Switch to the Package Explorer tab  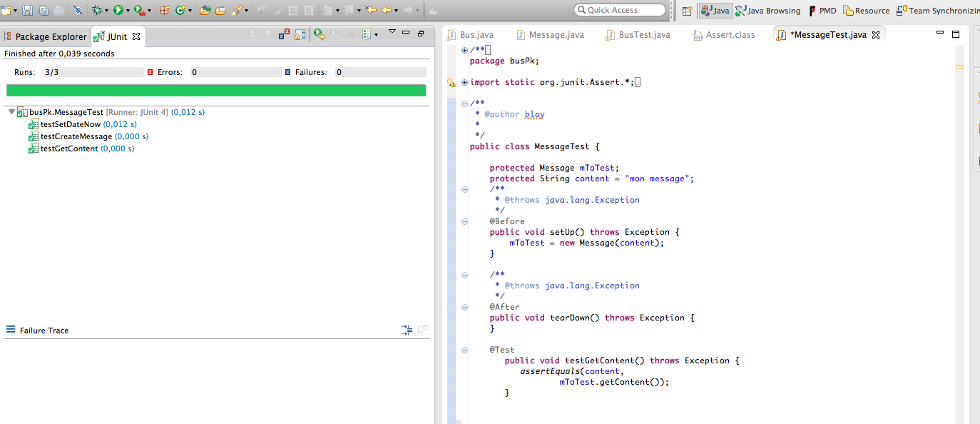tap(50, 36)
